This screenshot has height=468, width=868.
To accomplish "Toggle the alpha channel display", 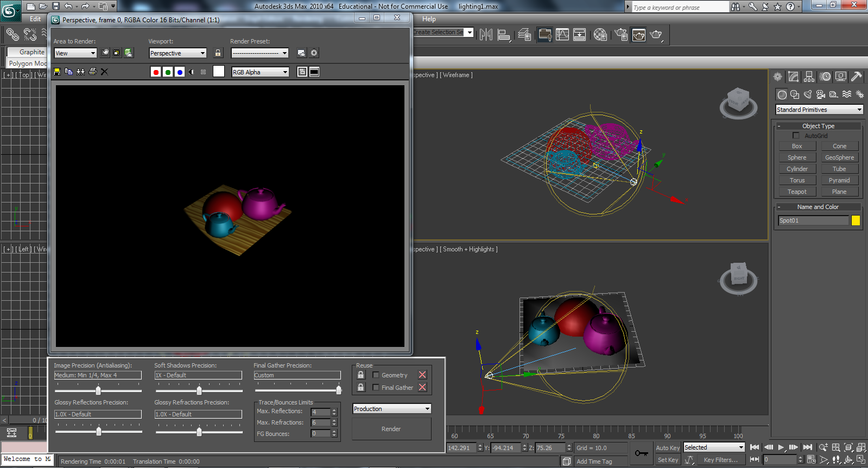I will coord(192,72).
